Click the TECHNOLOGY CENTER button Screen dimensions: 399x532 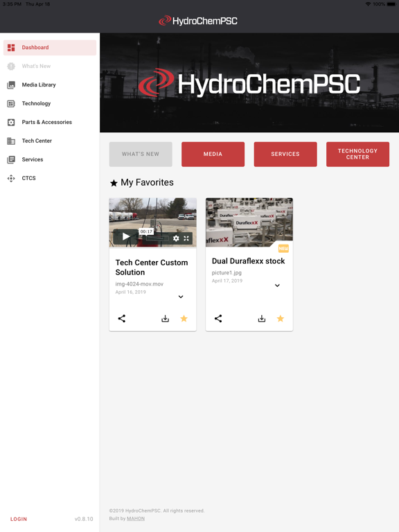(357, 154)
